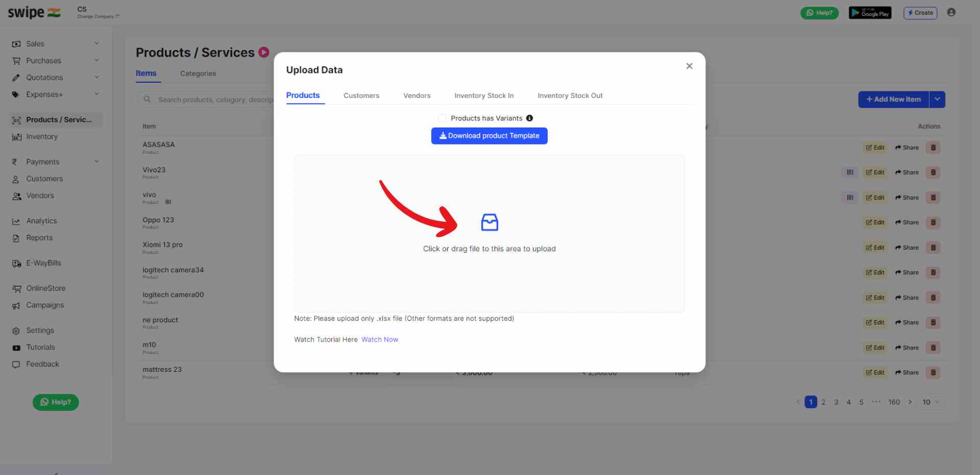Click the Create button

click(x=920, y=13)
